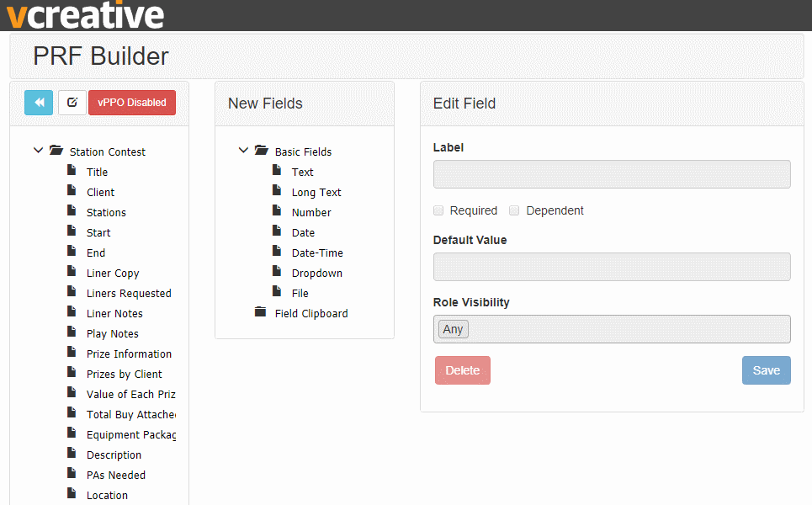The height and width of the screenshot is (505, 812).
Task: Click the file icon beside Liners Requested
Action: 72,291
